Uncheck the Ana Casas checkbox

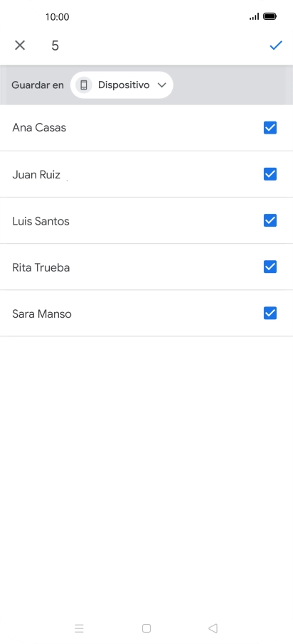point(270,128)
